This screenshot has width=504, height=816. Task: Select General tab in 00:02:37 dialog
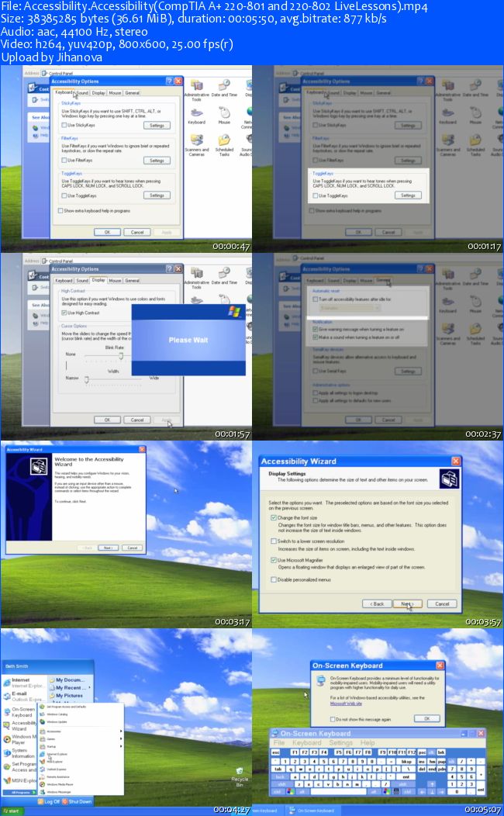(x=383, y=280)
